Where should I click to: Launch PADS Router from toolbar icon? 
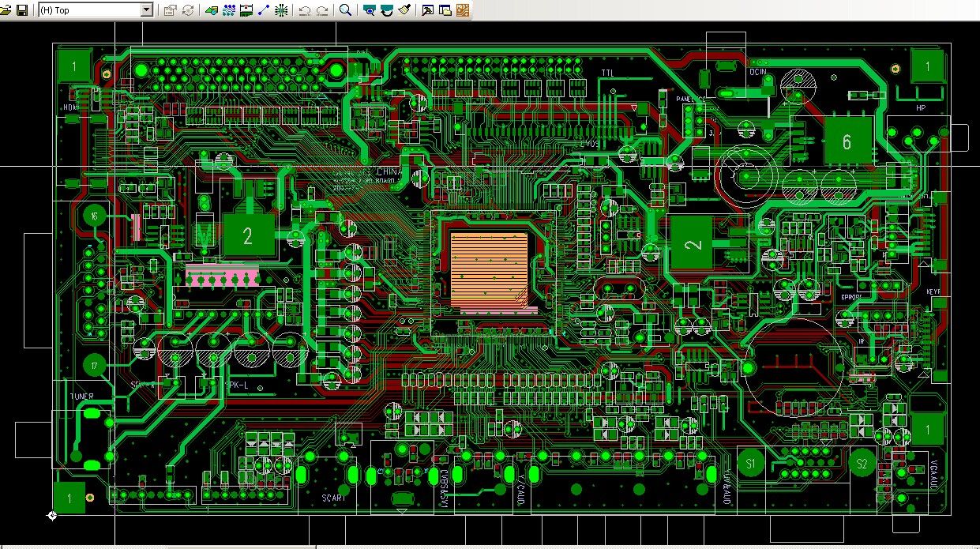(462, 10)
